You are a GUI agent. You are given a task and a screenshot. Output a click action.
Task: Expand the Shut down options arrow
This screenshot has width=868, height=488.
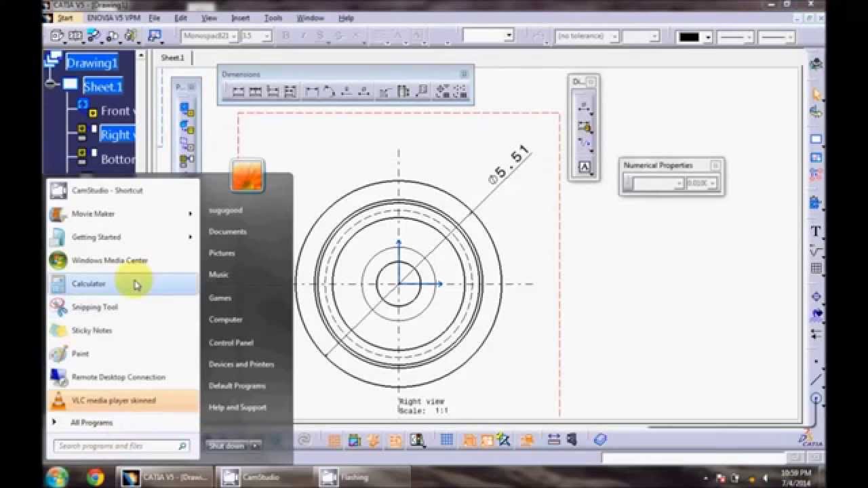coord(255,446)
